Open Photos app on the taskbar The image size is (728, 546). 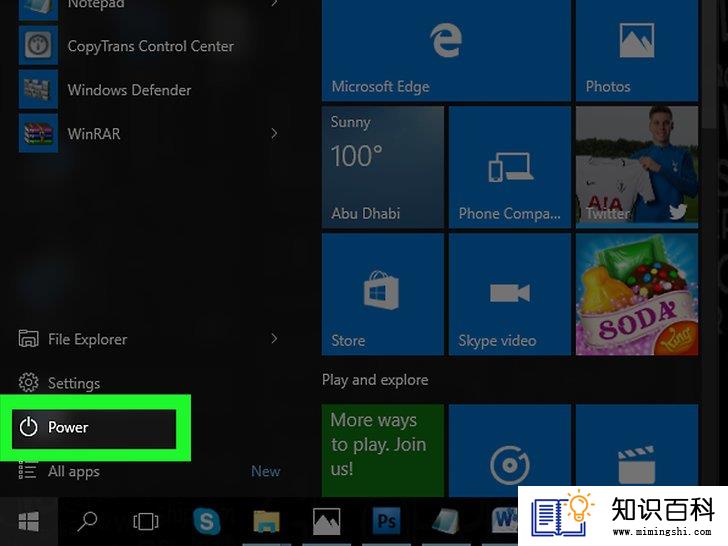tap(326, 521)
